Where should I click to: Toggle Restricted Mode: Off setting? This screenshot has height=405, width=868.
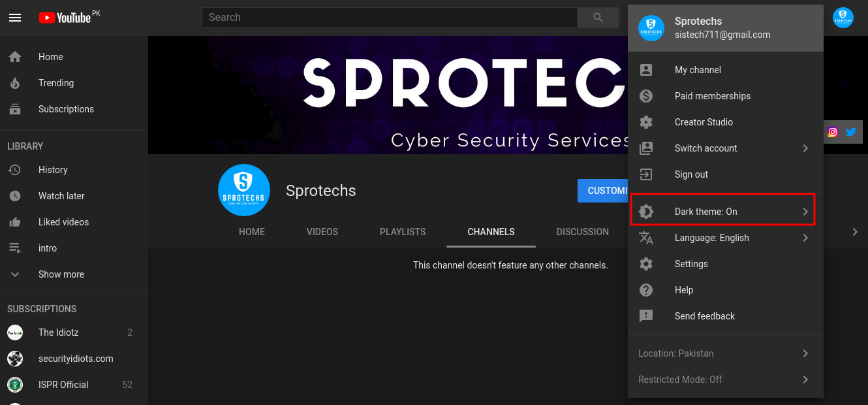tap(726, 380)
